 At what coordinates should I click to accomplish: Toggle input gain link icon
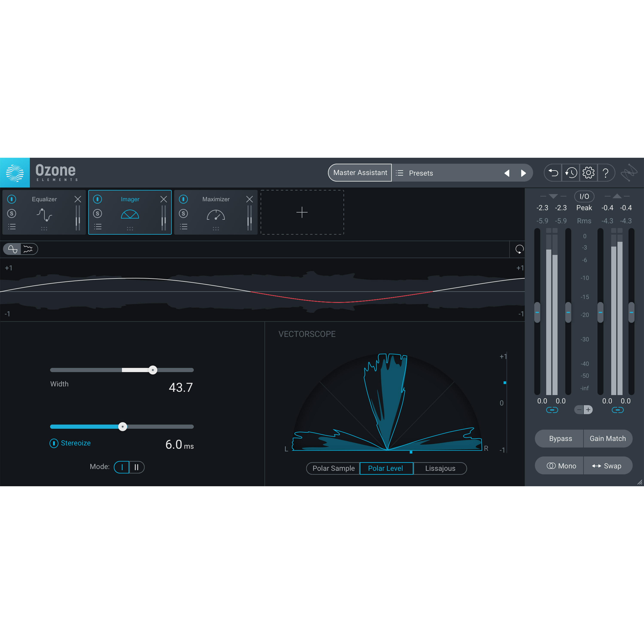coord(552,410)
